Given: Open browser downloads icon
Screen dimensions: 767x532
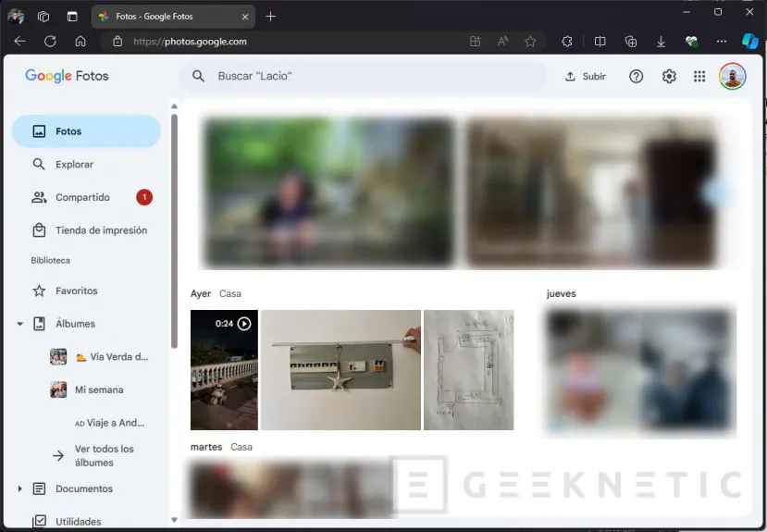Looking at the screenshot, I should pyautogui.click(x=661, y=42).
